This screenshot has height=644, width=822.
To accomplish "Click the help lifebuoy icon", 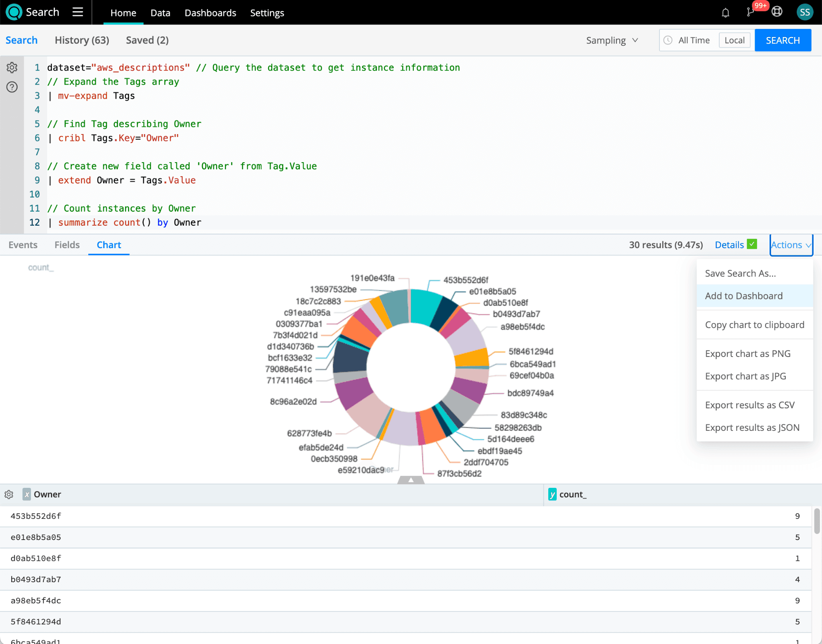I will point(777,12).
